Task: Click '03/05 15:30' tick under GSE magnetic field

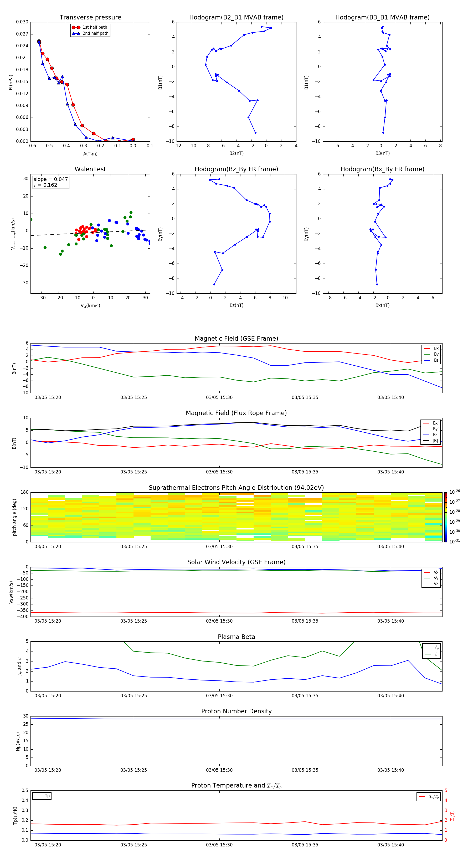Action: pyautogui.click(x=219, y=398)
